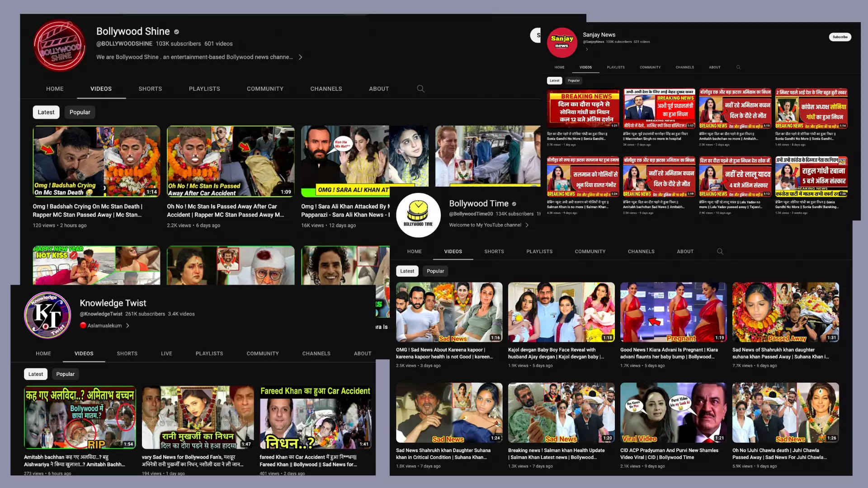The height and width of the screenshot is (488, 868).
Task: Open Bollywood Shine PLAYLISTS tab
Action: 204,89
